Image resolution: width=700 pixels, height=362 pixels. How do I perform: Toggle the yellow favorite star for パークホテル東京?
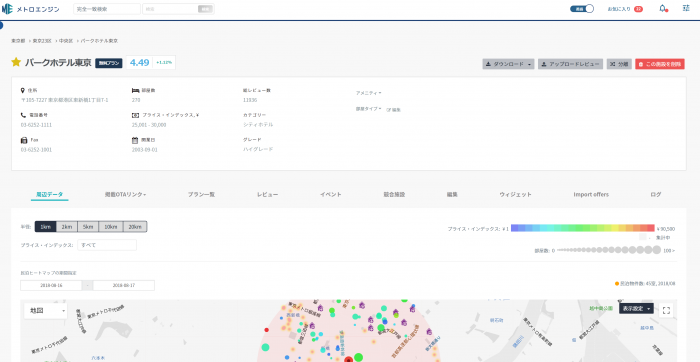tap(16, 62)
